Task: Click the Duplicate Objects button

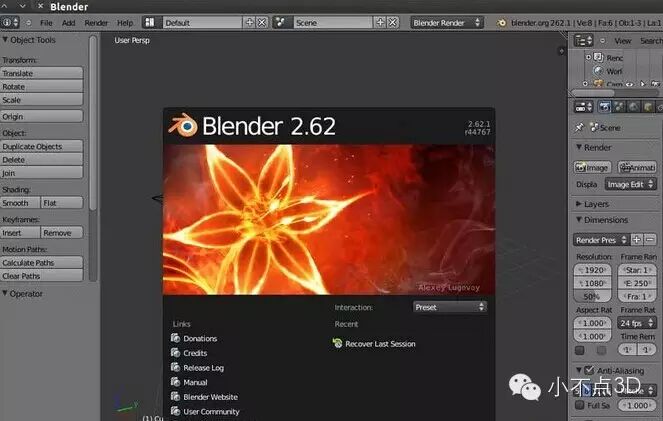Action: point(41,146)
